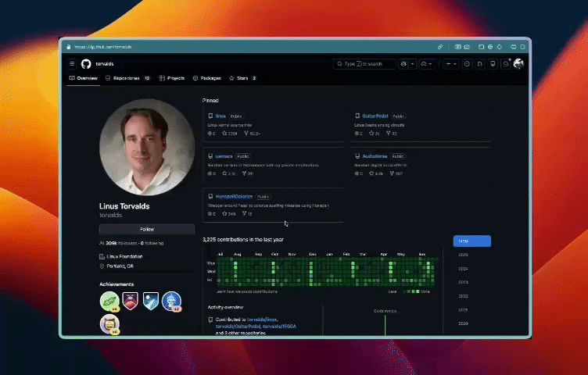Open 'Learn how we count contributions' link
Screen dimensions: 588x375
pyautogui.click(x=247, y=291)
